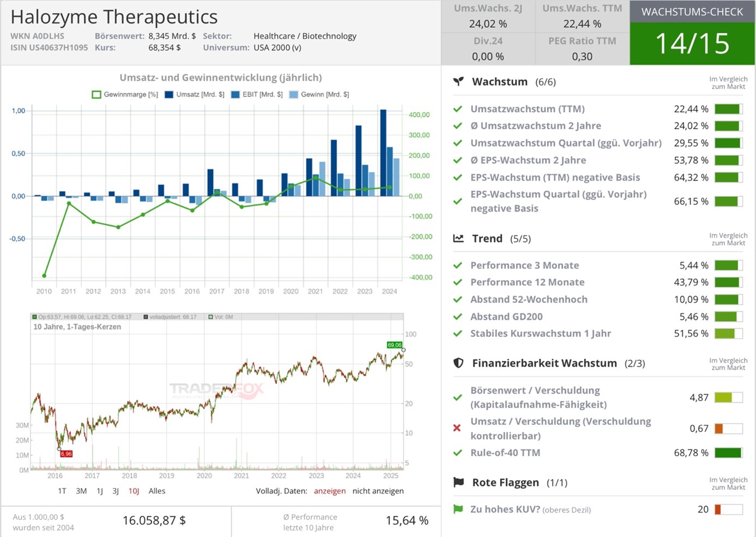Click the Umsatz / Verschuldung orange comparison bar

[x=728, y=429]
